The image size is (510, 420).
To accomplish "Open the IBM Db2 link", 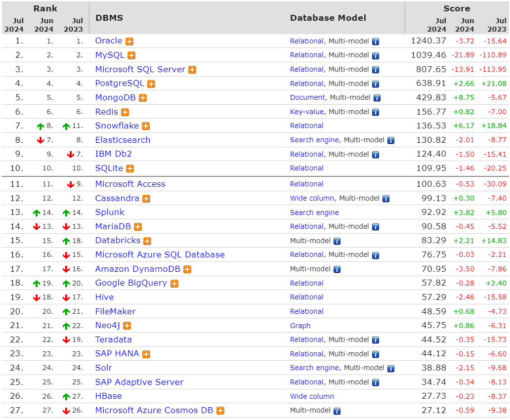I will [x=113, y=154].
